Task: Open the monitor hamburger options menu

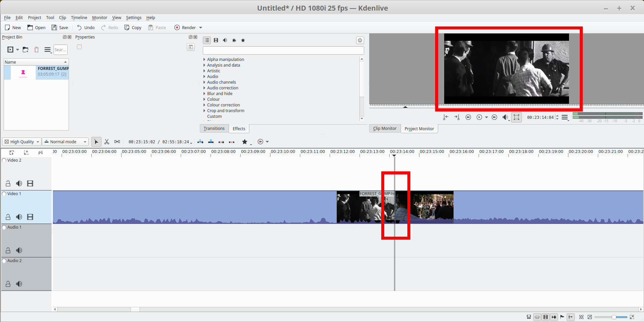Action: (565, 117)
